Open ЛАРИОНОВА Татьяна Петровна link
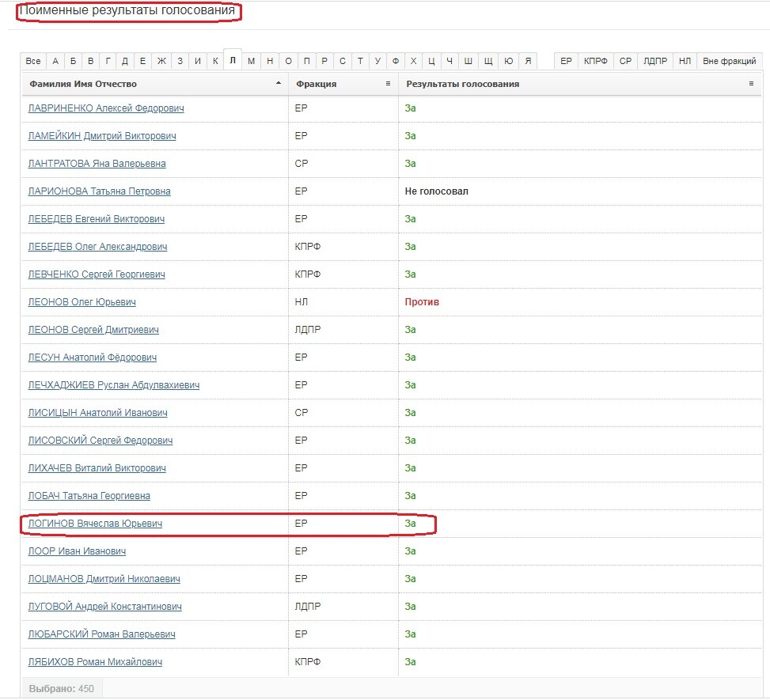 [99, 191]
